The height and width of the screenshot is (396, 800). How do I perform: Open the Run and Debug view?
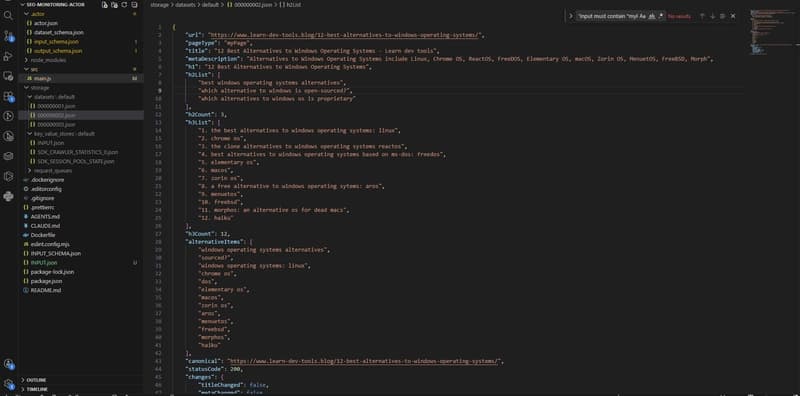pos(8,56)
